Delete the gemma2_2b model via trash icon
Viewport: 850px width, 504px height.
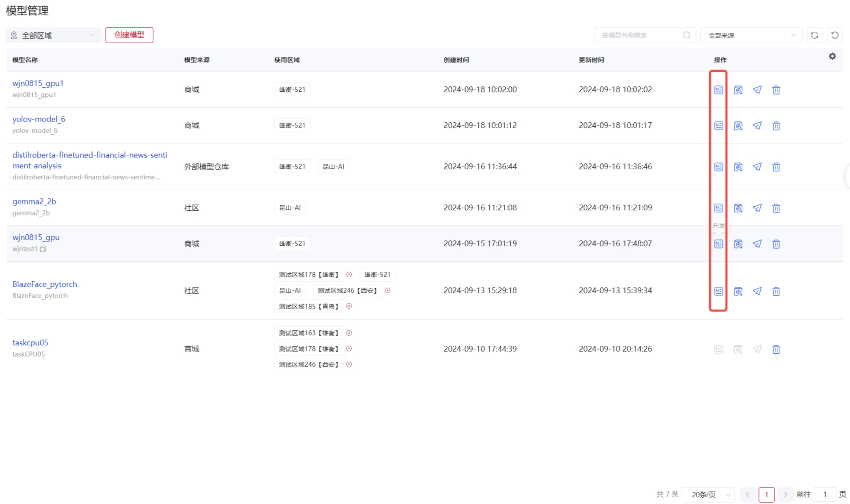click(776, 208)
